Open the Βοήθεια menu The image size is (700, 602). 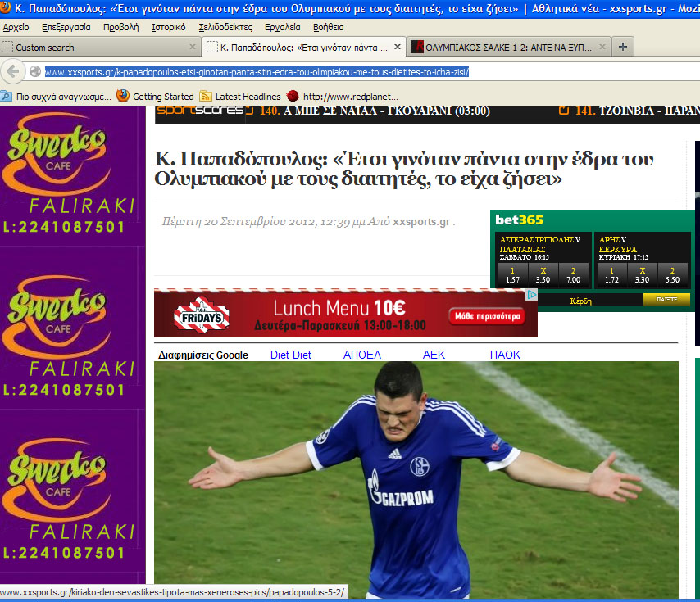pos(329,27)
